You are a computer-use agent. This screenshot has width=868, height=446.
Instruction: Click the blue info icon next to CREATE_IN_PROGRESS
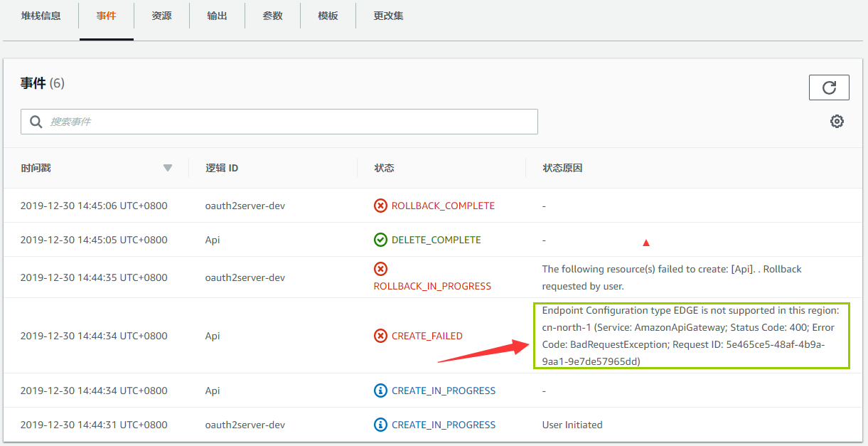point(381,390)
